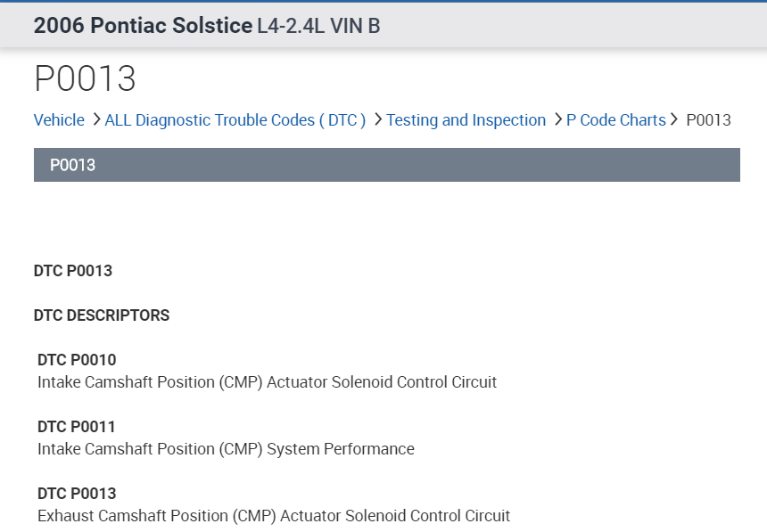Image resolution: width=767 pixels, height=532 pixels.
Task: Open the P Code Charts breadcrumb link
Action: (x=615, y=120)
